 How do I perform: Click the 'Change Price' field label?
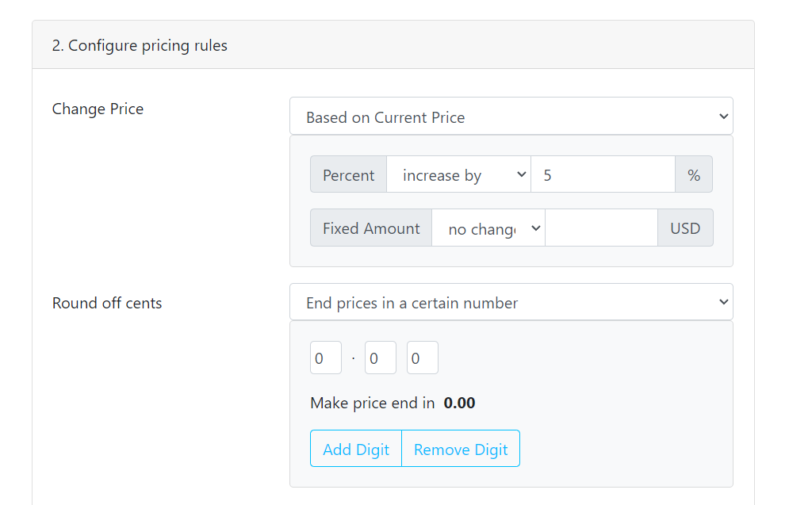pyautogui.click(x=98, y=109)
